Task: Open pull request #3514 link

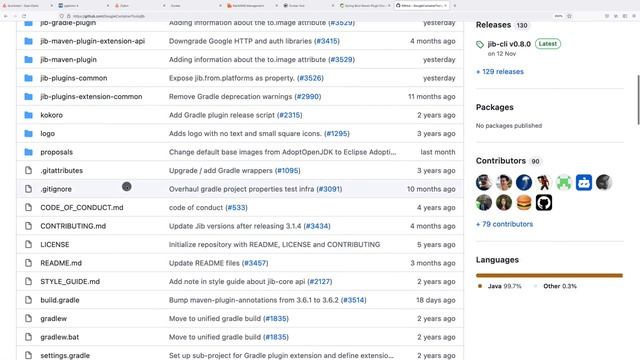Action: [353, 300]
